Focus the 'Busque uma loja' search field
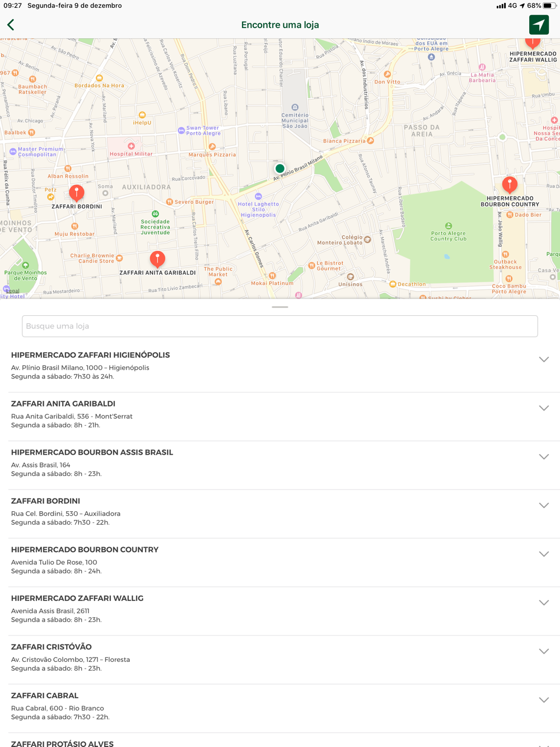 [x=280, y=326]
